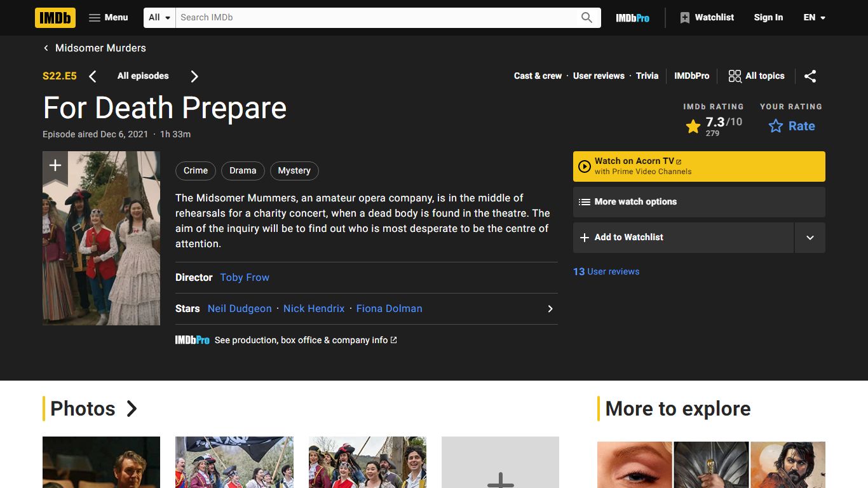Open 13 User reviews link
The height and width of the screenshot is (488, 868).
click(606, 271)
